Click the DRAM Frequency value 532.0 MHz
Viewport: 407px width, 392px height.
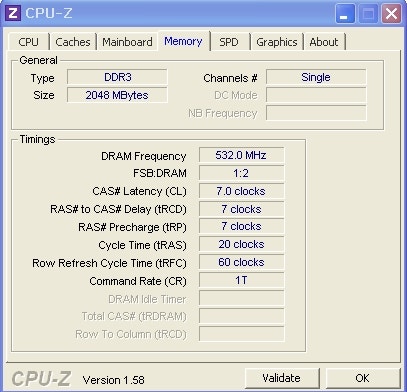click(242, 155)
